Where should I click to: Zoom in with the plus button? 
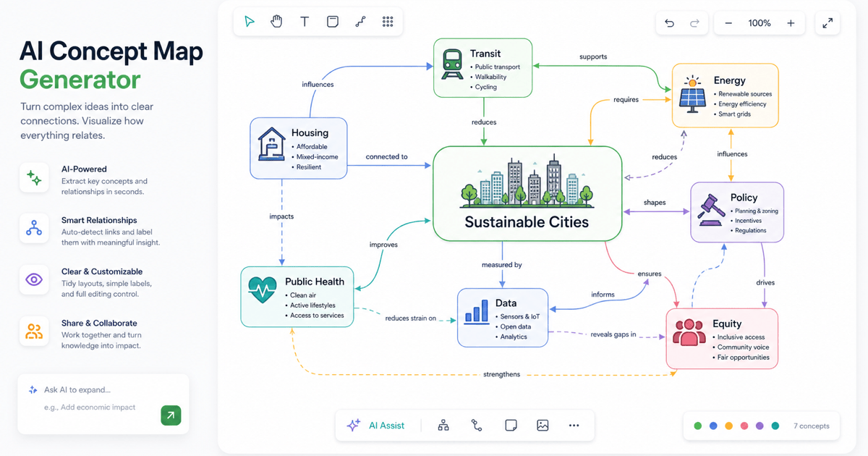[x=791, y=23]
